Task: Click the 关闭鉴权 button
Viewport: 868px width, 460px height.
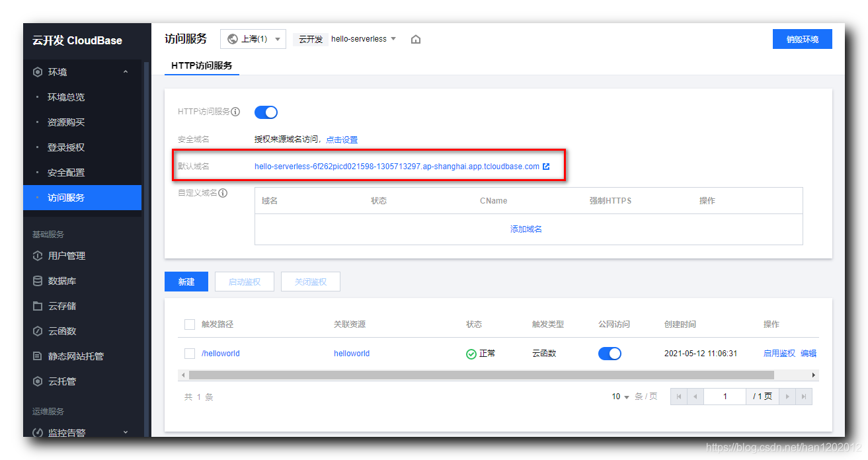Action: coord(311,282)
